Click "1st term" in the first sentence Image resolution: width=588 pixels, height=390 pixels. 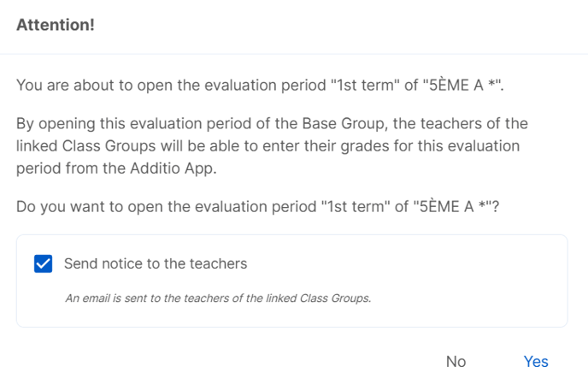[x=365, y=86]
